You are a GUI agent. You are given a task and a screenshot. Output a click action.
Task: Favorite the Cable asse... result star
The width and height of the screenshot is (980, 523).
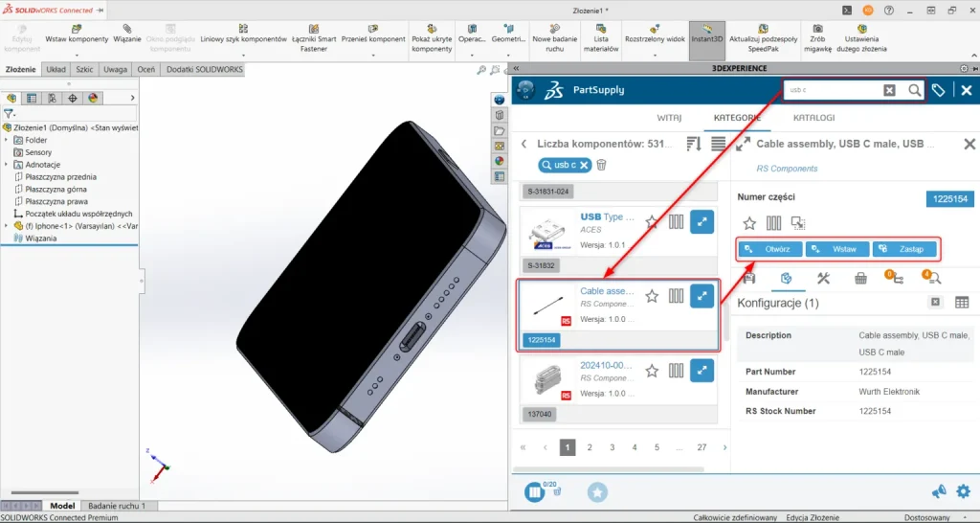[651, 297]
